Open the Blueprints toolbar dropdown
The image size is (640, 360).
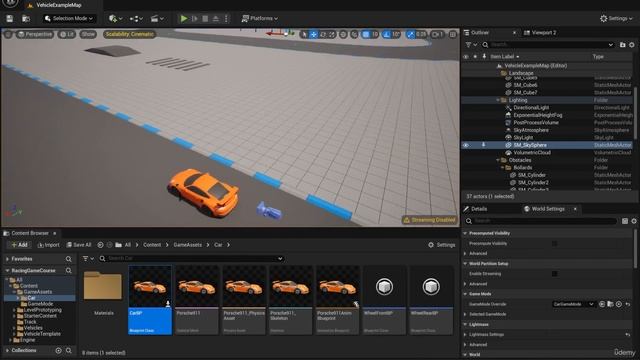coord(136,18)
